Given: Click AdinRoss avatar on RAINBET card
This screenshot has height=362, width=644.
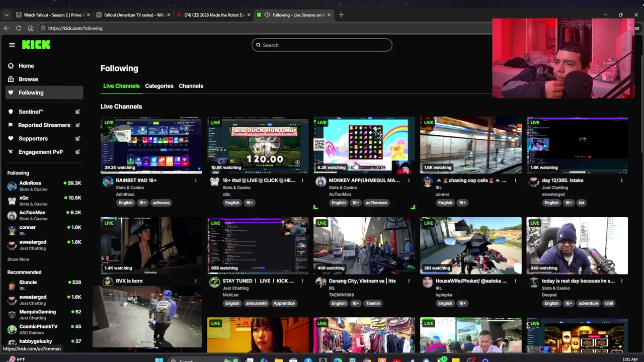Looking at the screenshot, I should click(108, 182).
